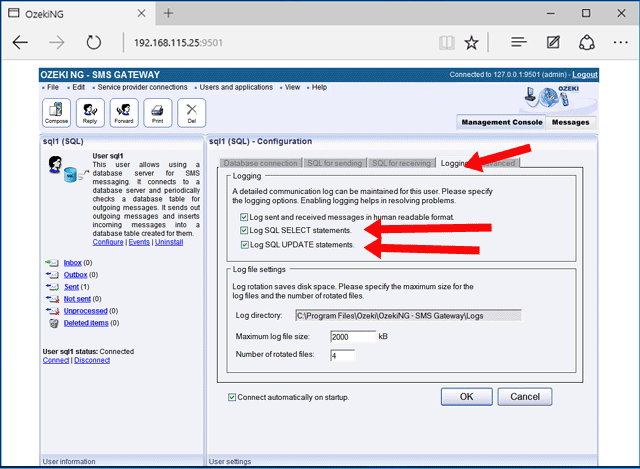Screen dimensions: 640x469
Task: Open the browser Hub lines icon
Action: tap(519, 42)
